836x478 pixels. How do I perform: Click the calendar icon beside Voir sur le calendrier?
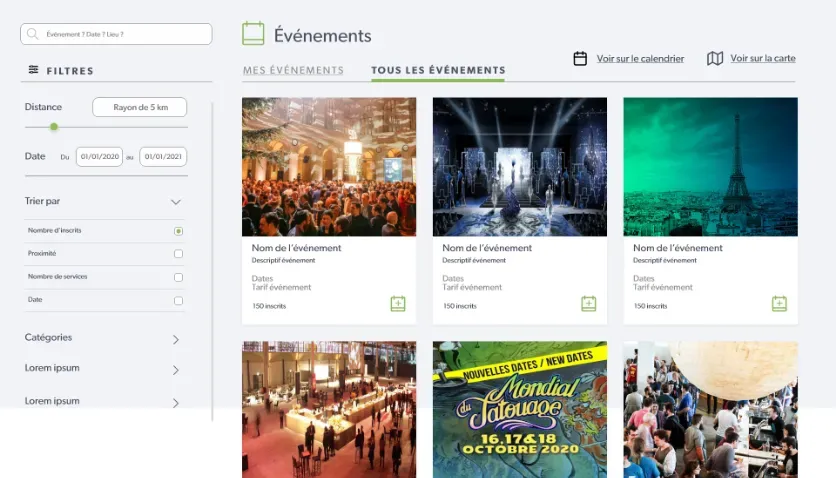[x=580, y=59]
